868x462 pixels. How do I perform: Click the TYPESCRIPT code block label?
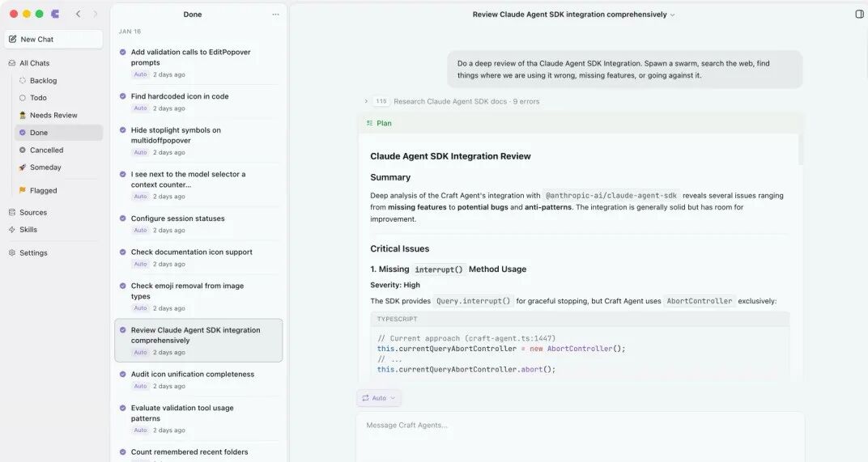pos(397,320)
